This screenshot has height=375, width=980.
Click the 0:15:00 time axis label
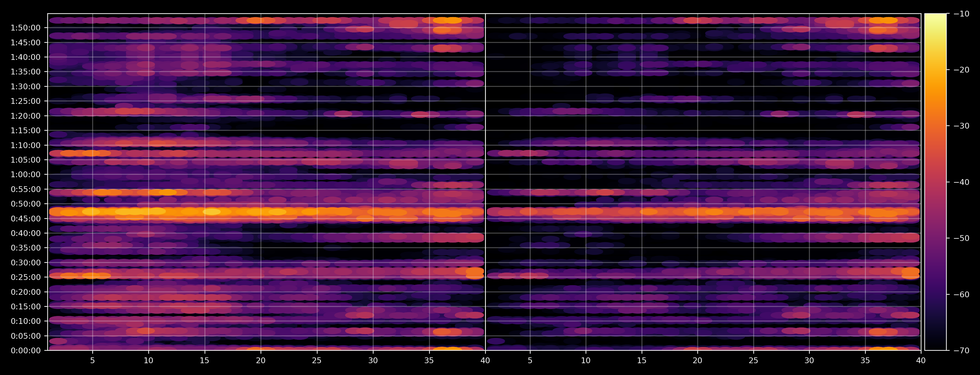point(26,307)
